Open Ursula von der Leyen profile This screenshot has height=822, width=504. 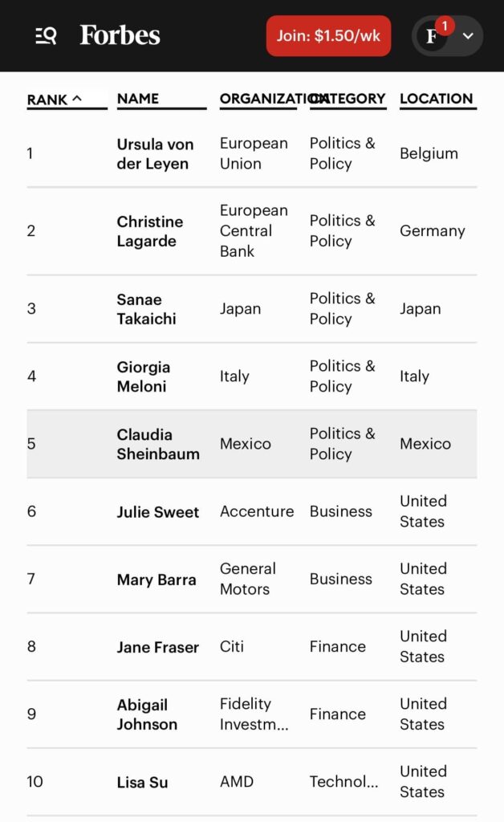pos(156,153)
